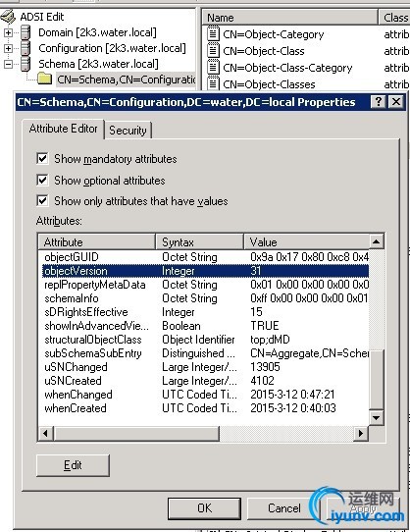Toggle Show optional attributes checkbox

(x=42, y=180)
